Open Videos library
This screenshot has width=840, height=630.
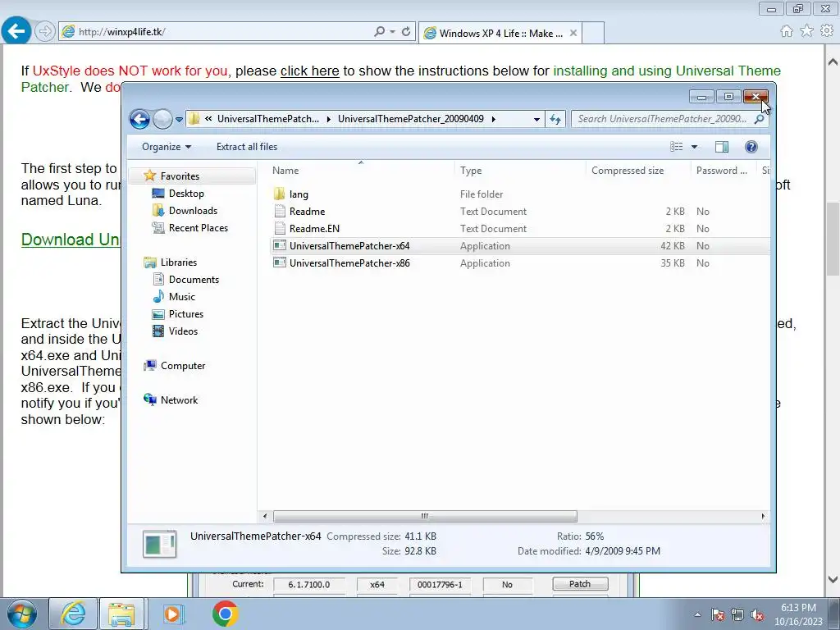coord(183,331)
